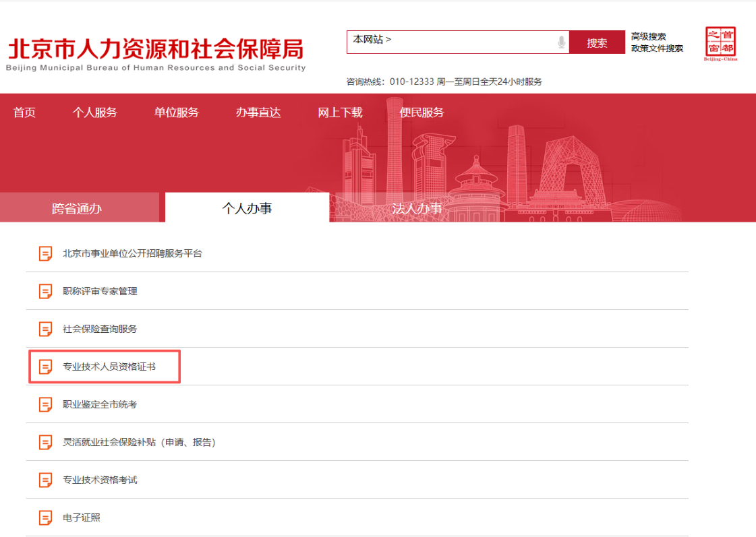Viewport: 756px width, 537px height.
Task: Switch to the 法人办事 tab
Action: (418, 209)
